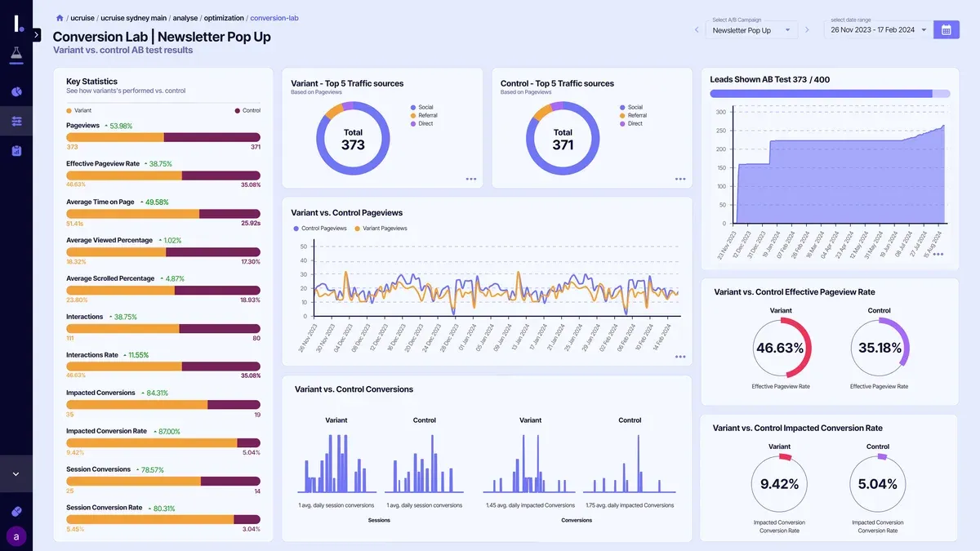This screenshot has height=551, width=980.
Task: Open options menu on Control traffic sources card
Action: pyautogui.click(x=680, y=179)
